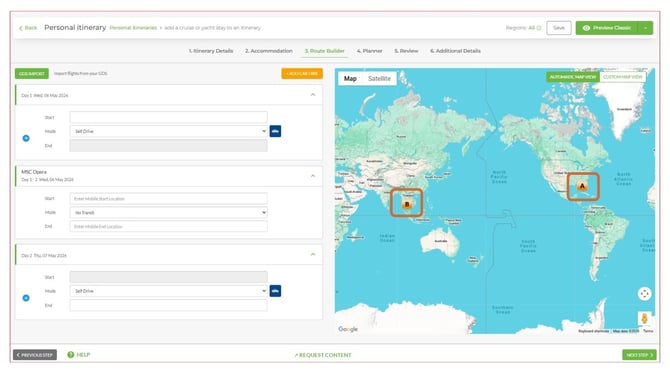Switch the map to Satellite view
The image size is (670, 372).
click(379, 79)
